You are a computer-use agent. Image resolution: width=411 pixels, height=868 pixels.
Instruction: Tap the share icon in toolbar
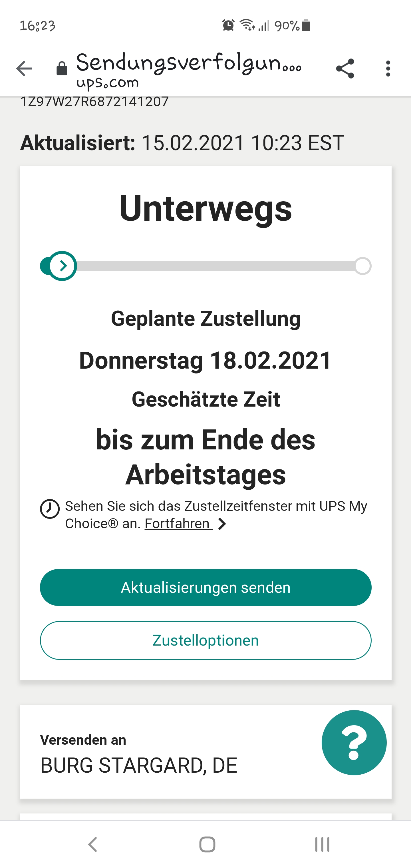point(345,69)
